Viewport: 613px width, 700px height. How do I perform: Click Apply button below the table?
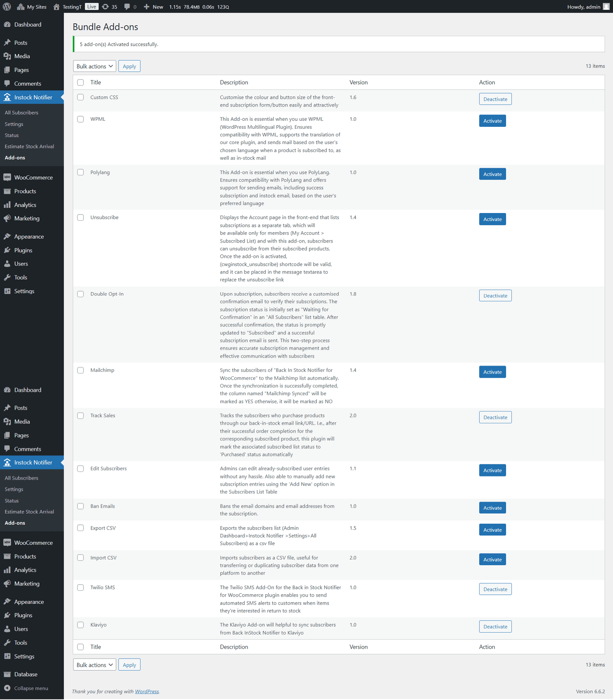[x=129, y=665]
